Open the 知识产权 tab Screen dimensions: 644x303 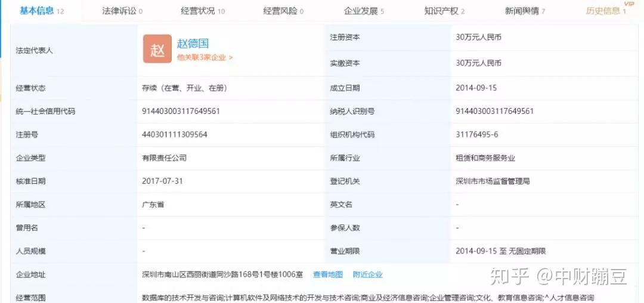coord(444,11)
